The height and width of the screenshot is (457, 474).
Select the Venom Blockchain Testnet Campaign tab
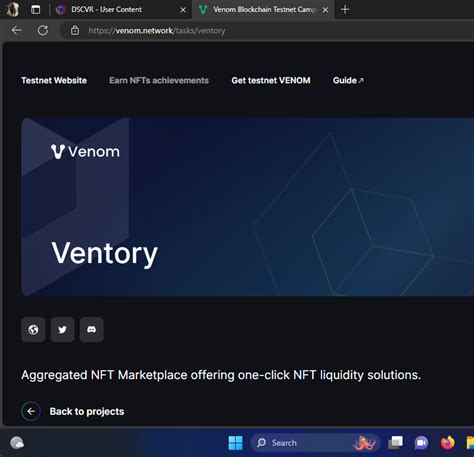pyautogui.click(x=263, y=10)
